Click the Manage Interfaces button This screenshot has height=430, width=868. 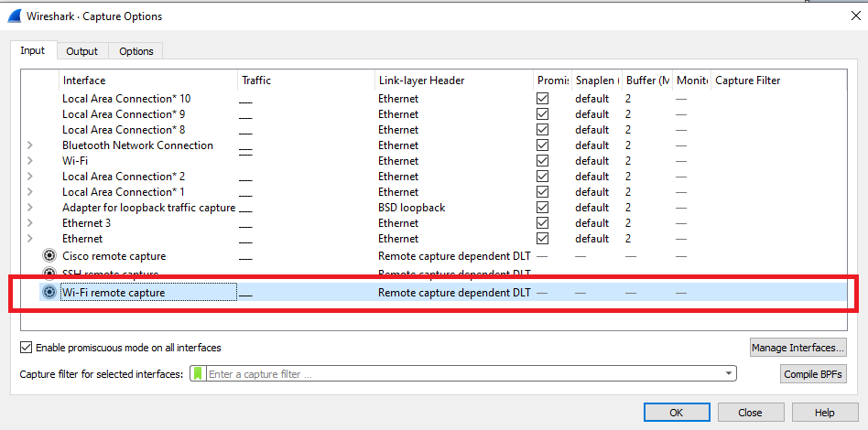tap(798, 348)
